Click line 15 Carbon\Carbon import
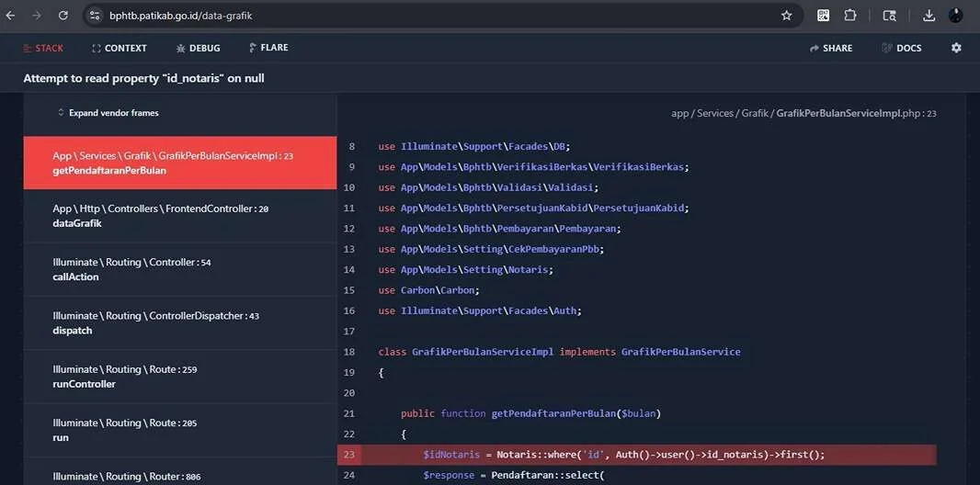 [x=428, y=290]
